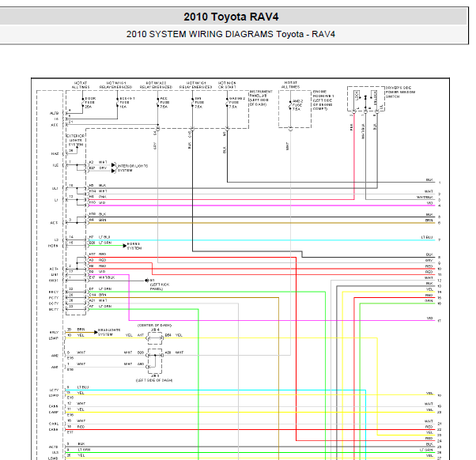This screenshot has height=460, width=476.
Task: Click the IGN FUSE 7.5A label
Action: 199,103
